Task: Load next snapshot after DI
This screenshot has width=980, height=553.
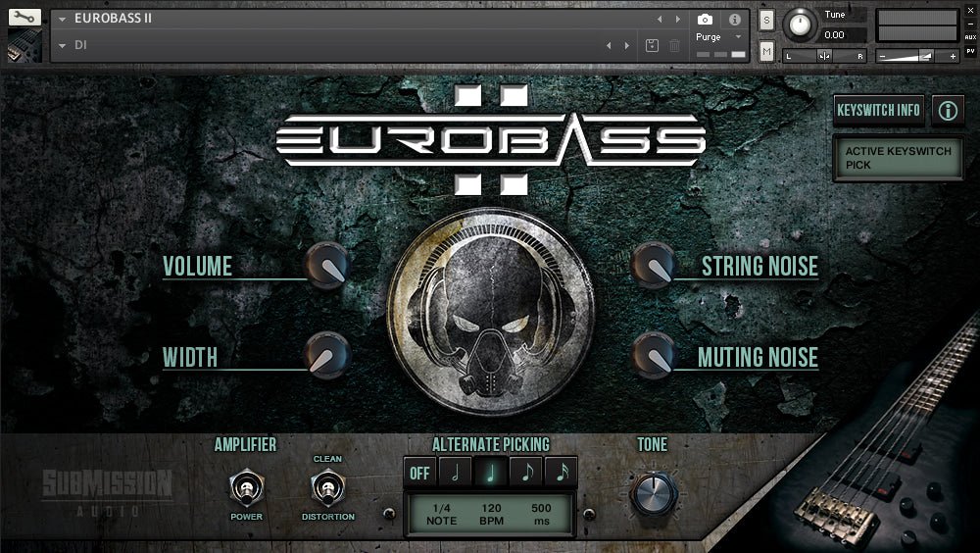Action: click(627, 46)
